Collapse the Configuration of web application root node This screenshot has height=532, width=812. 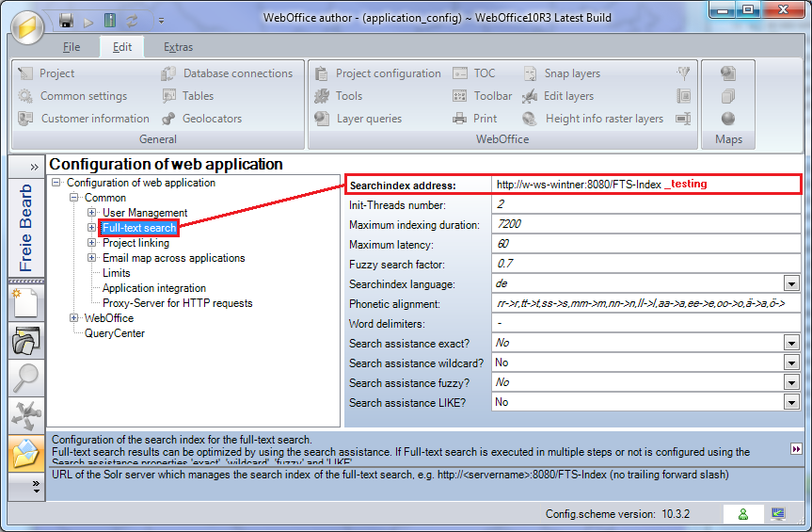point(56,183)
